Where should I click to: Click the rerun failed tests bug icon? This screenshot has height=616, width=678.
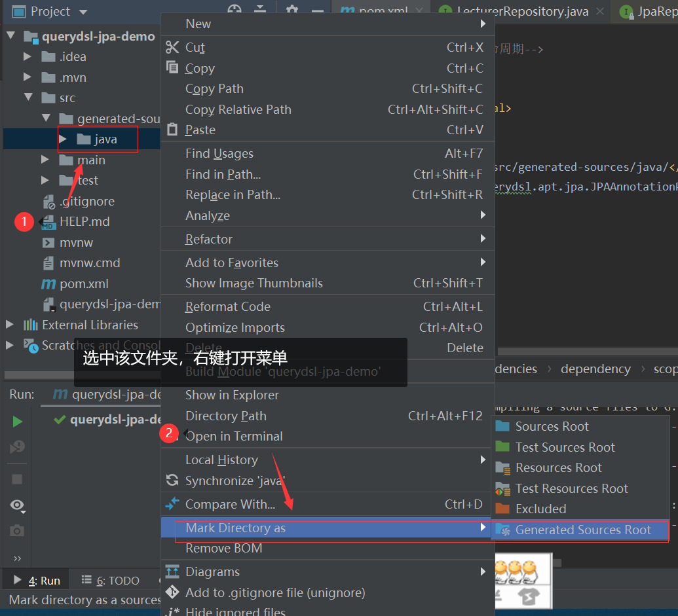[17, 446]
